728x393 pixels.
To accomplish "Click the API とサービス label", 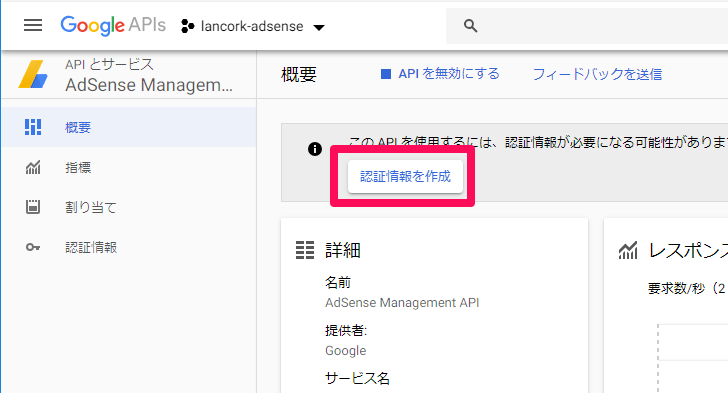I will [109, 65].
